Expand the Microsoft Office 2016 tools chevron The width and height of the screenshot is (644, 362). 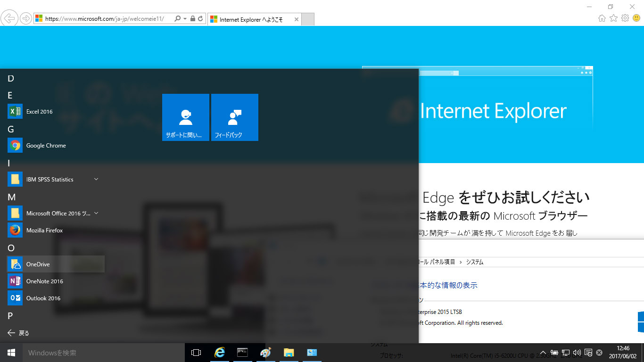[x=96, y=213]
